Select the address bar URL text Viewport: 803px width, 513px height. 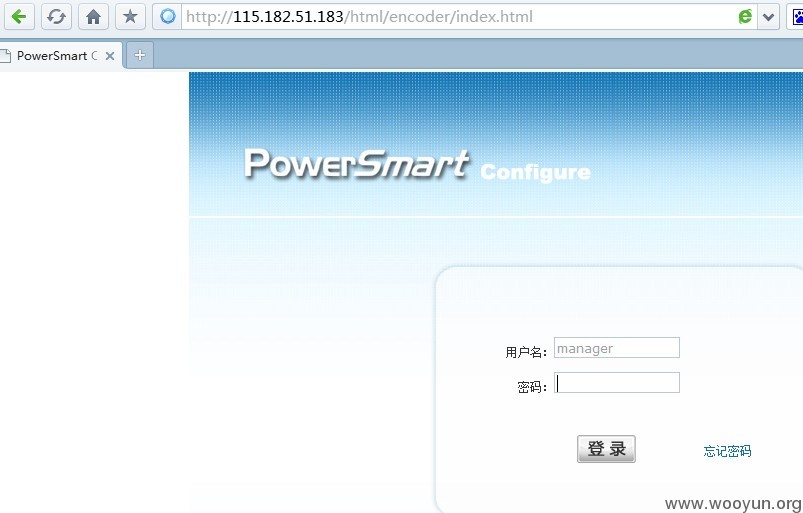(x=360, y=17)
